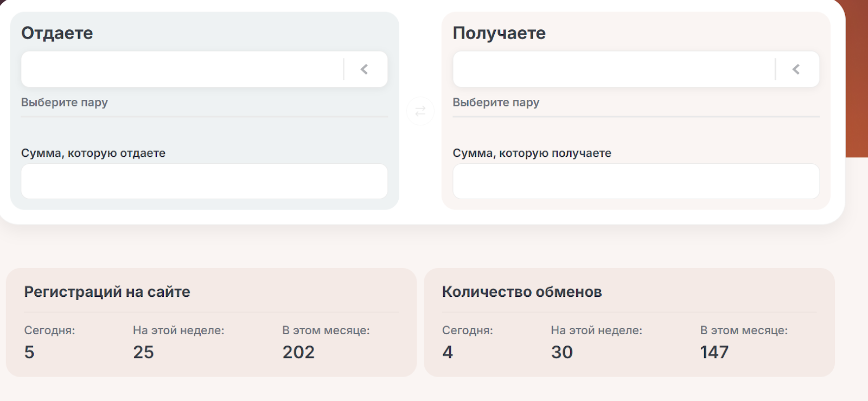Click Выберите пару under Получаете
868x401 pixels.
pyautogui.click(x=496, y=103)
